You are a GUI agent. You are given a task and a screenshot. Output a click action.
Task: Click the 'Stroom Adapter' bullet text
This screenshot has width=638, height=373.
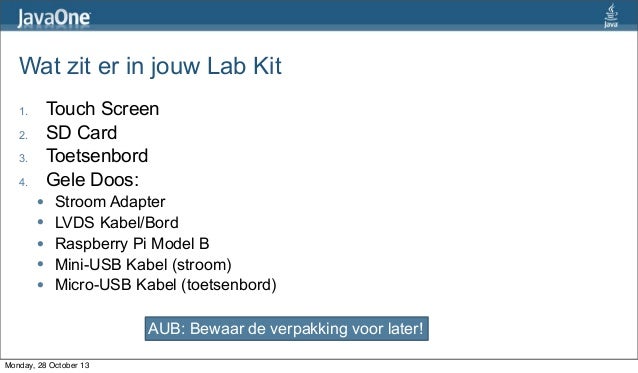click(110, 202)
